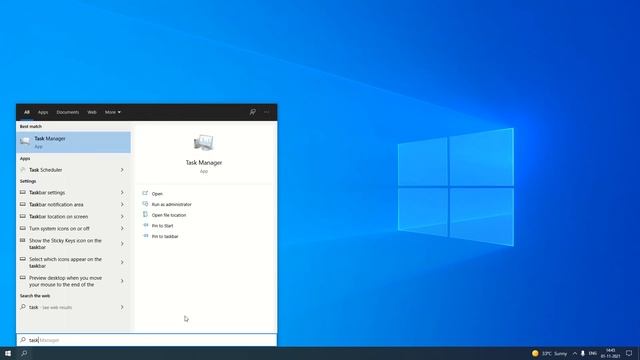The width and height of the screenshot is (640, 360).
Task: Expand the Task Scheduler result arrow
Action: 122,170
